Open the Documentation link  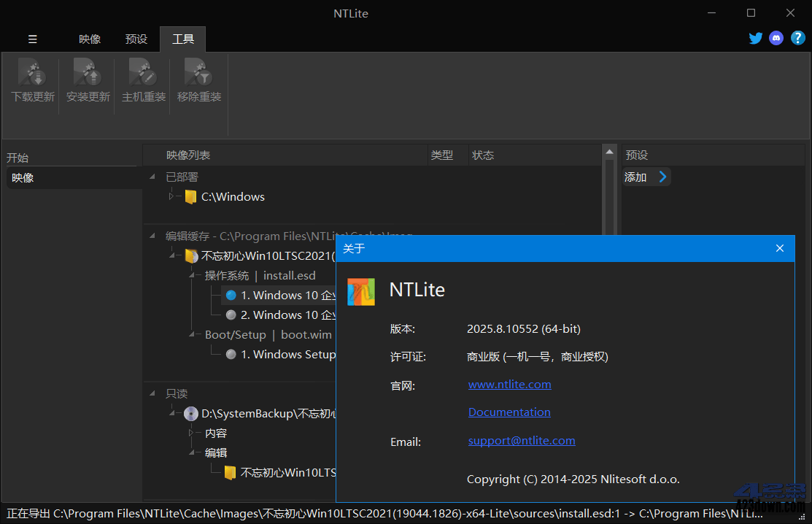509,412
